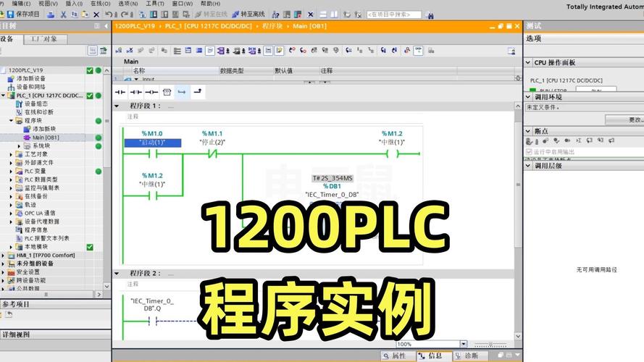
Task: Click the insert network icon
Action: pos(118,51)
